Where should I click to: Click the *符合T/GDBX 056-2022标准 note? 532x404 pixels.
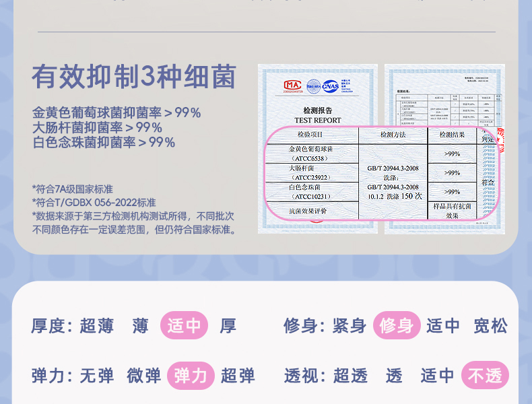click(94, 203)
